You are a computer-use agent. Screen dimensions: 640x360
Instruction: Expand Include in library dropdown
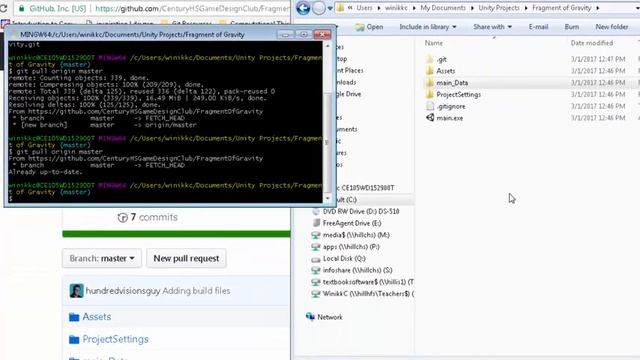tap(428, 27)
